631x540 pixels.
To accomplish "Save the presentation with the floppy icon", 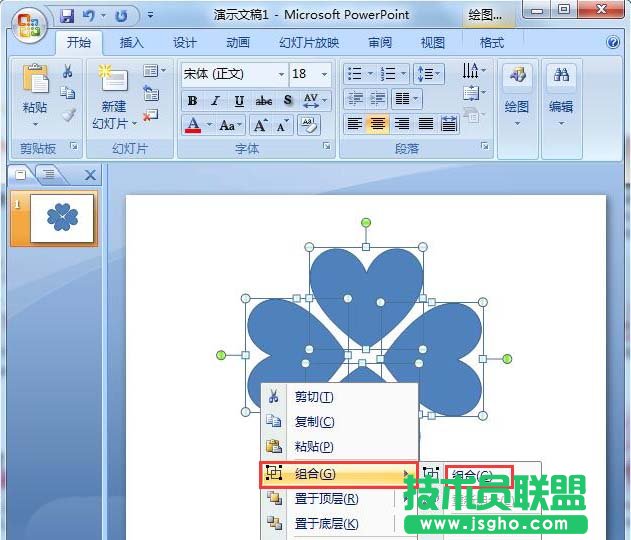I will pyautogui.click(x=67, y=16).
